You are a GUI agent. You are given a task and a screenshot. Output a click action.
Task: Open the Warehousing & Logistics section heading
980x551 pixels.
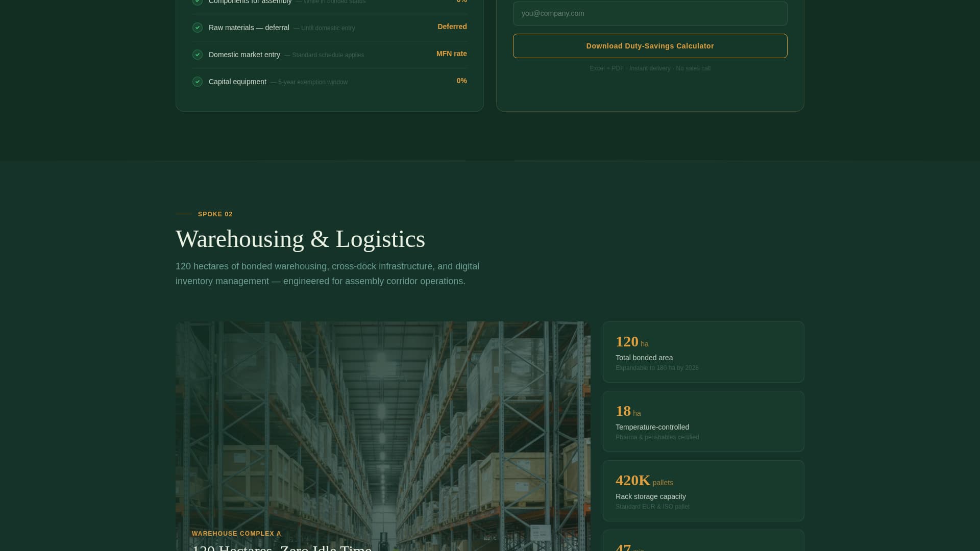point(300,239)
